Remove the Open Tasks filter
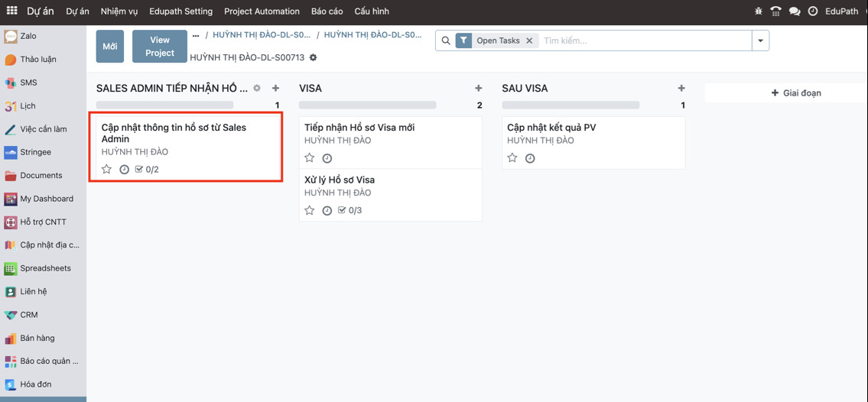Viewport: 868px width, 402px height. [529, 41]
